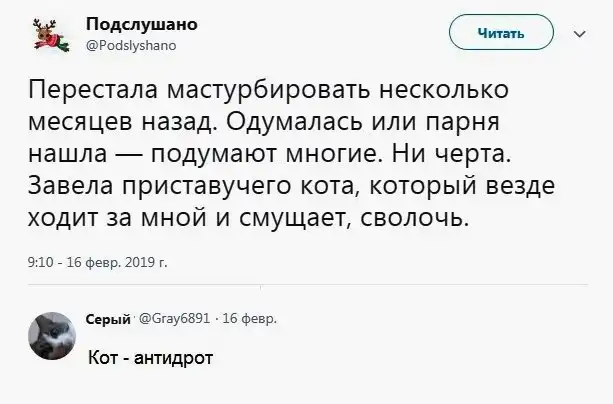The height and width of the screenshot is (404, 613).
Task: Click the reply date 16 февр.
Action: 240,319
